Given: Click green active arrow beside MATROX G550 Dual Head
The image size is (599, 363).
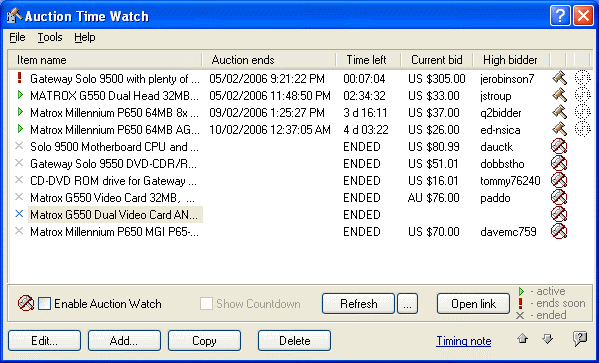Looking at the screenshot, I should [x=20, y=94].
